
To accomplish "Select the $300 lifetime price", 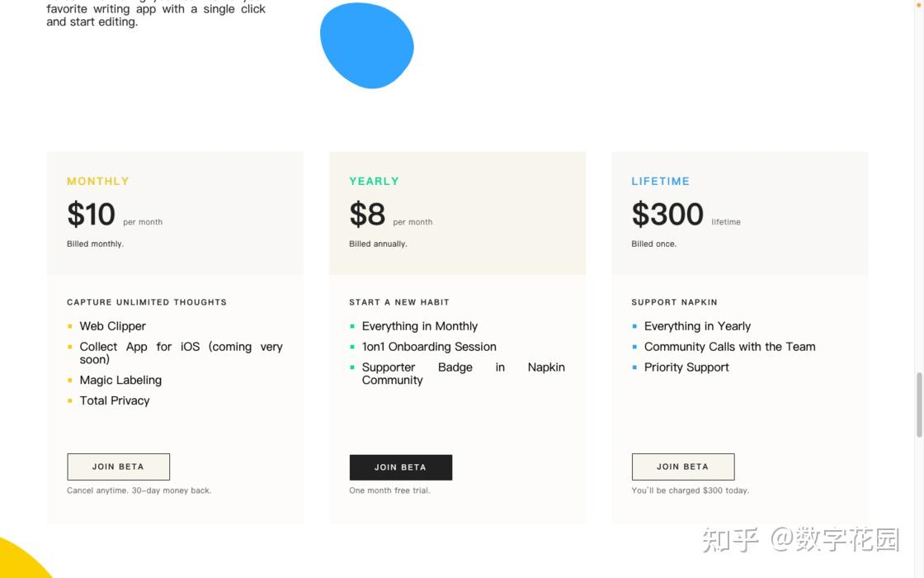I will (x=667, y=214).
